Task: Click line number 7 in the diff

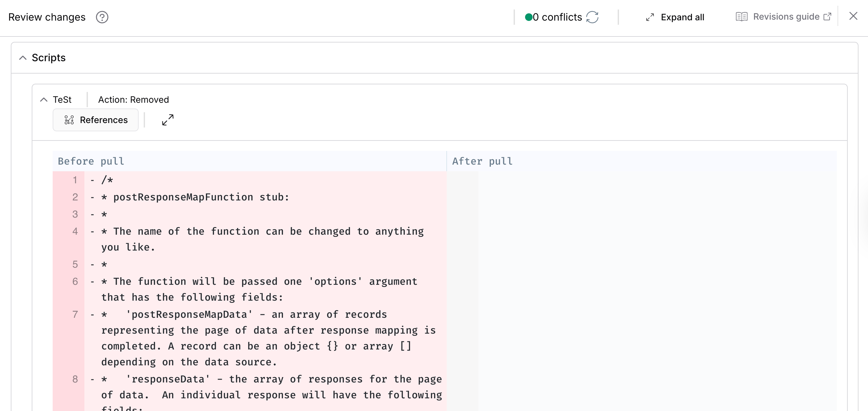Action: [75, 315]
